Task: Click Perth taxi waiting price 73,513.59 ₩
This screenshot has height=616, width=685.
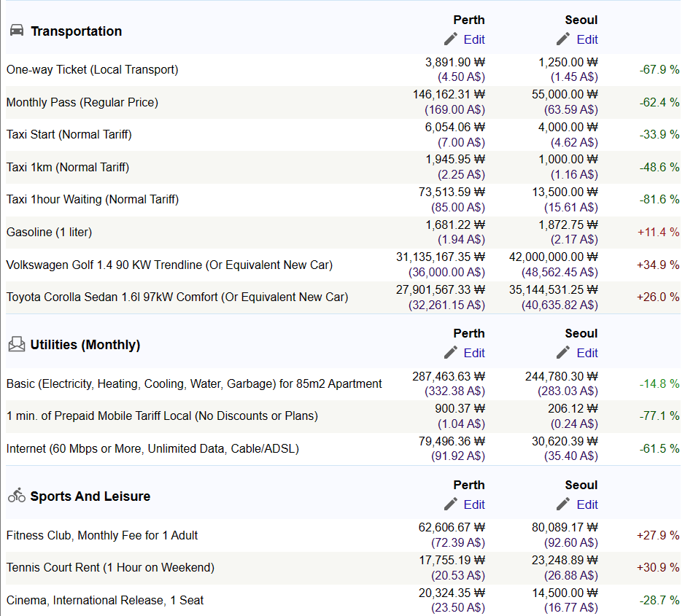Action: point(452,192)
